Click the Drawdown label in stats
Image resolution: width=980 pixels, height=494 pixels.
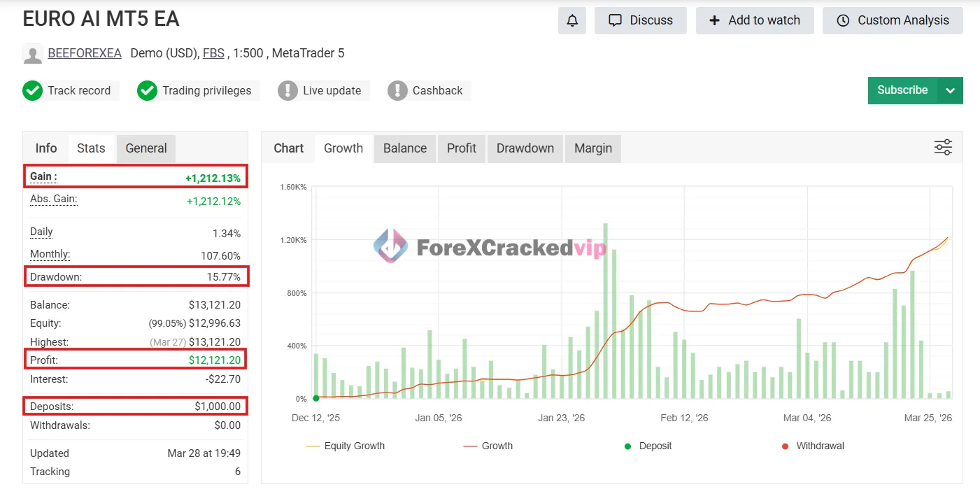(56, 277)
